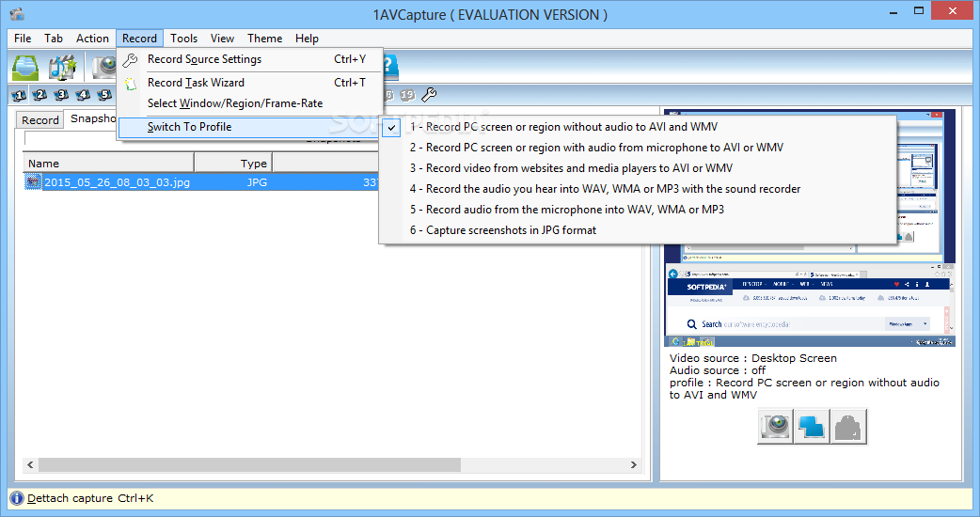Click the right arrow of horizontal scrollbar
This screenshot has width=980, height=517.
click(634, 464)
